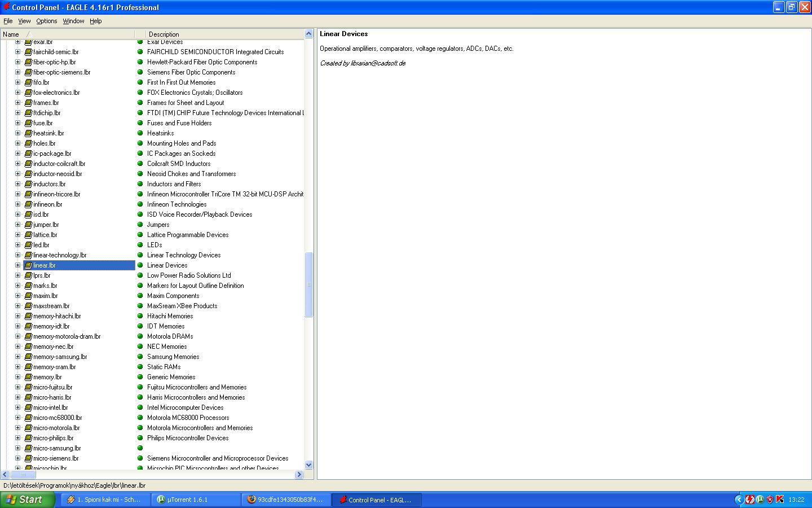Click the heatsink.lbr library icon
Image resolution: width=812 pixels, height=508 pixels.
coord(28,133)
